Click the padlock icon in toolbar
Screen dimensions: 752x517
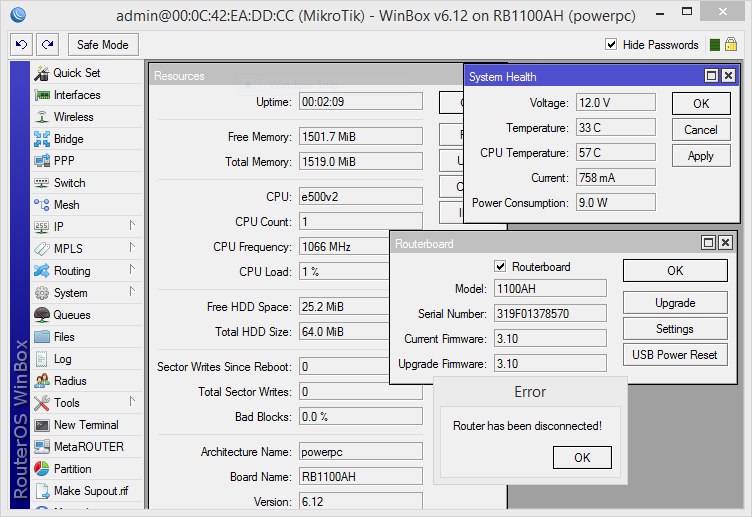(731, 45)
